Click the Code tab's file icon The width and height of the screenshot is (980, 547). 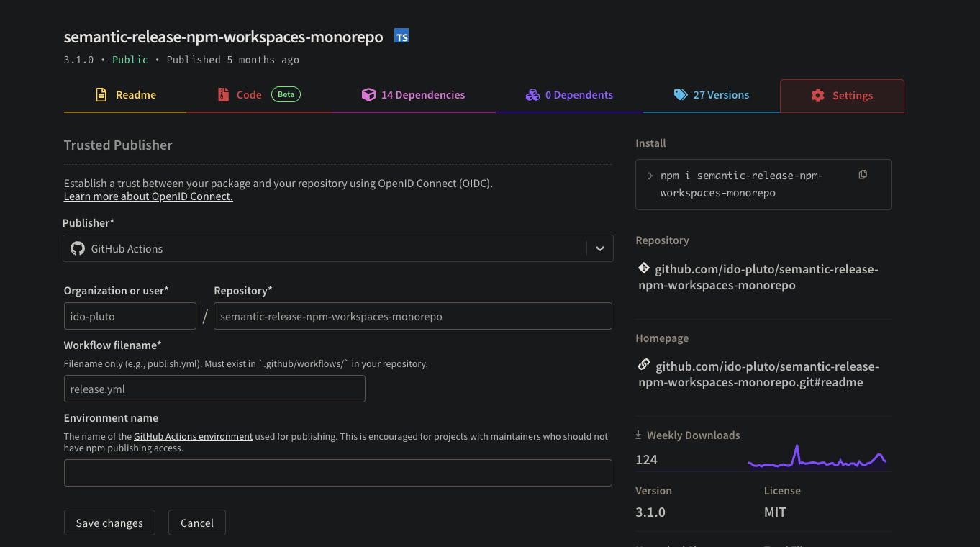click(x=223, y=94)
